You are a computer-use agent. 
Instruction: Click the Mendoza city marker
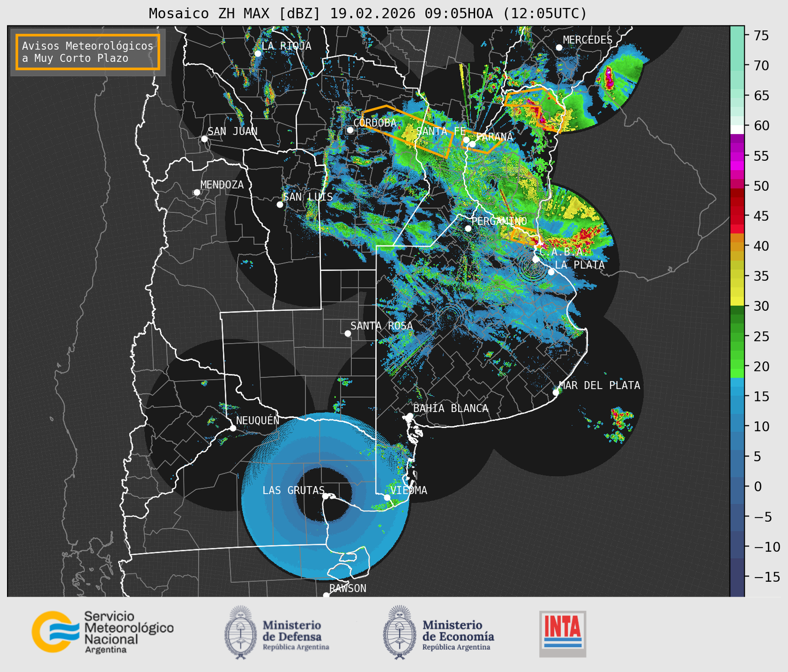197,193
